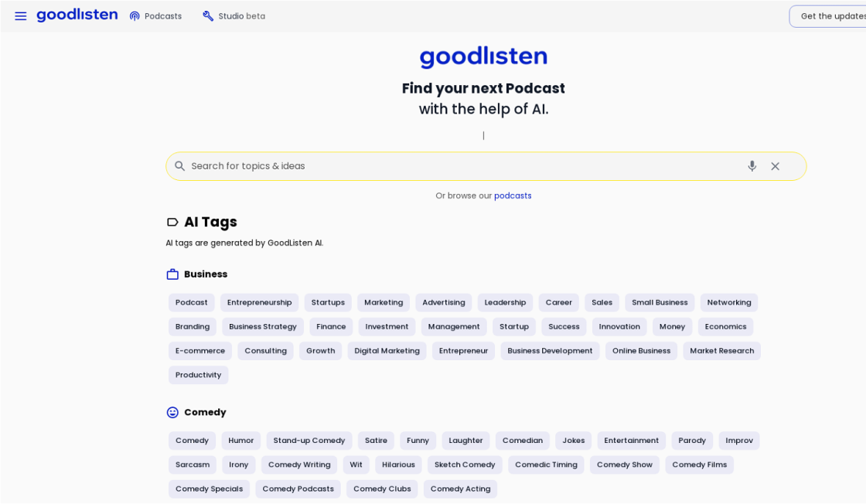This screenshot has width=866, height=504.
Task: Clear the search field with X icon
Action: pos(775,166)
